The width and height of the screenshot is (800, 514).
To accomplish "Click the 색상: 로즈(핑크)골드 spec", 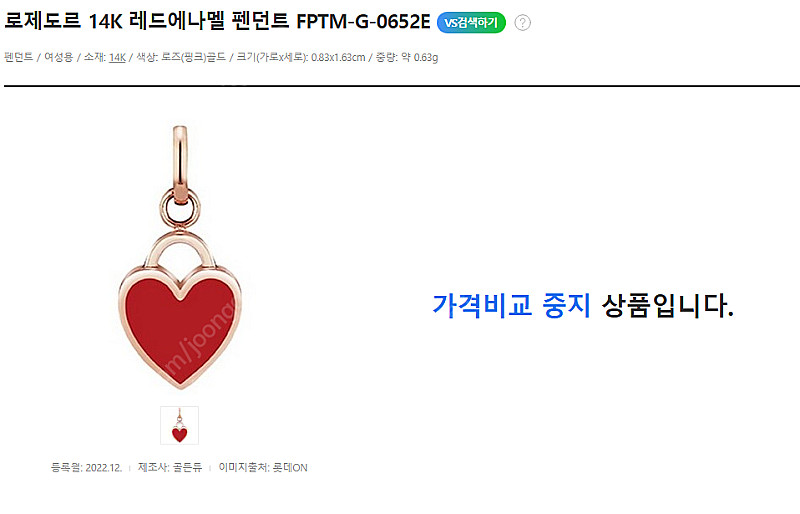I will coord(181,57).
